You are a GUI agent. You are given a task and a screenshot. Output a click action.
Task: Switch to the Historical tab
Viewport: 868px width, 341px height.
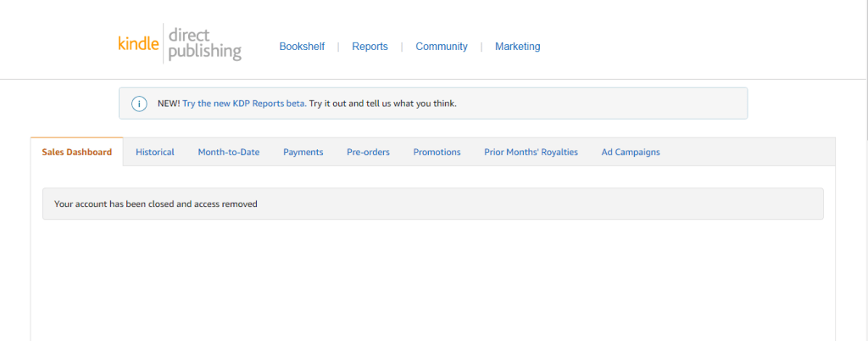point(155,152)
